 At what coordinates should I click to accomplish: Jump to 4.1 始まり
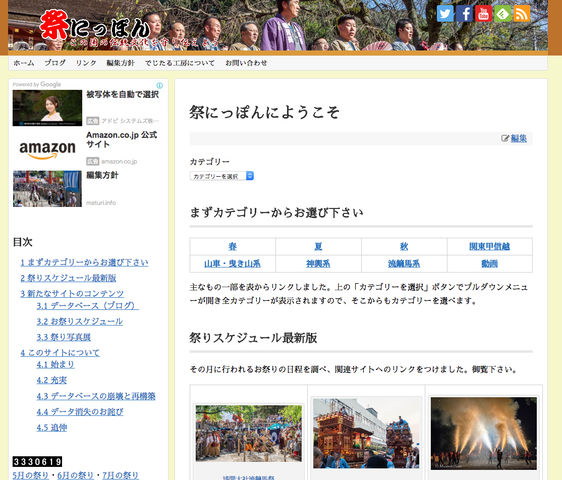click(x=56, y=365)
